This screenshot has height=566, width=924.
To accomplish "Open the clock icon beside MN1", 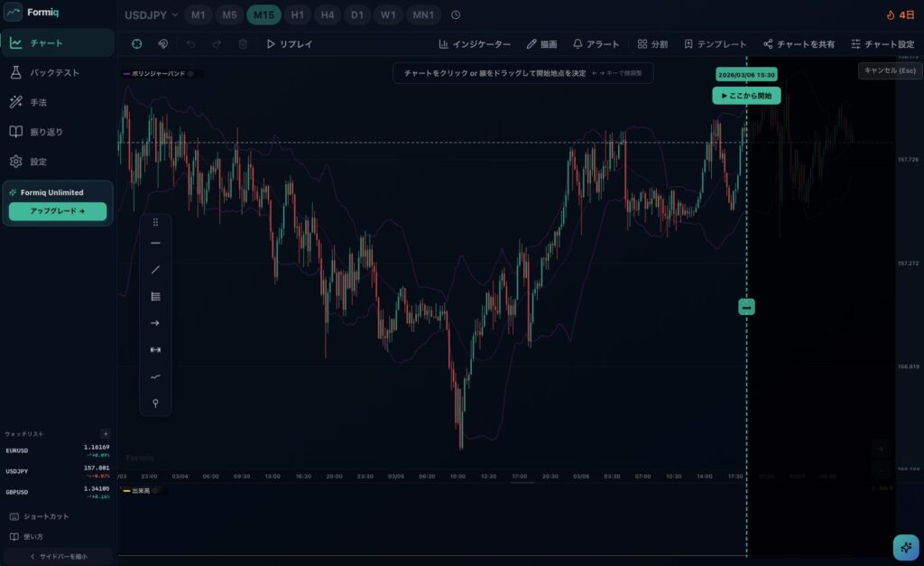I will (456, 15).
